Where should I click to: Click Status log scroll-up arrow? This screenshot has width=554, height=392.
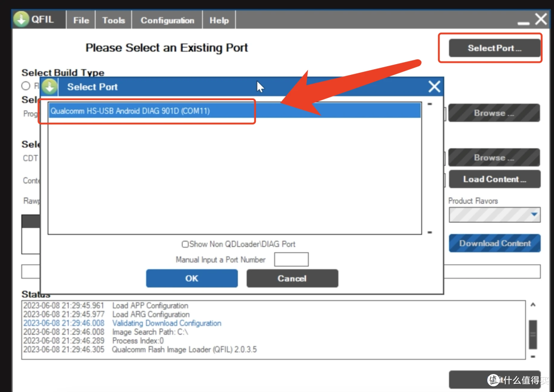click(x=533, y=304)
